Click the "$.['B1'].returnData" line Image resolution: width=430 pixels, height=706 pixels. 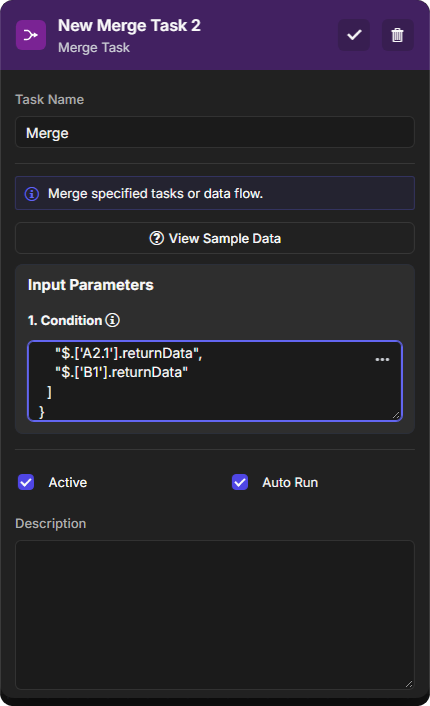[x=122, y=372]
